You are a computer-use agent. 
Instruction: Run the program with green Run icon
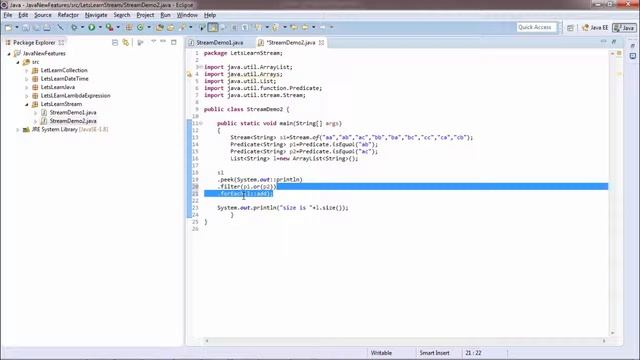(91, 27)
